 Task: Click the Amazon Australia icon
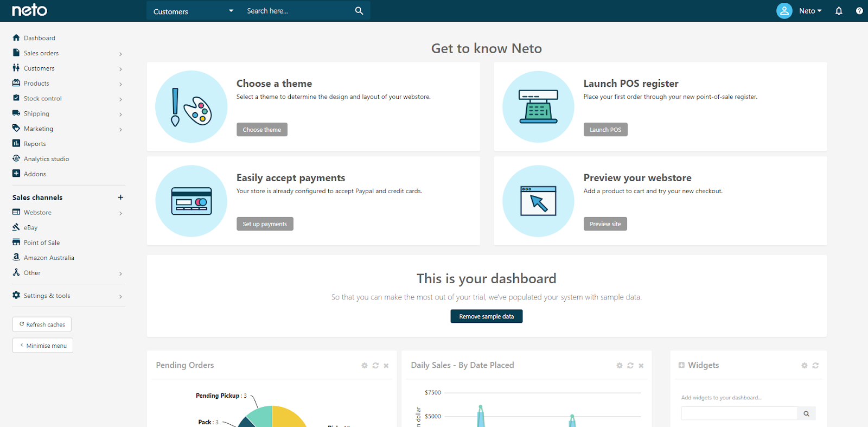[x=16, y=257]
